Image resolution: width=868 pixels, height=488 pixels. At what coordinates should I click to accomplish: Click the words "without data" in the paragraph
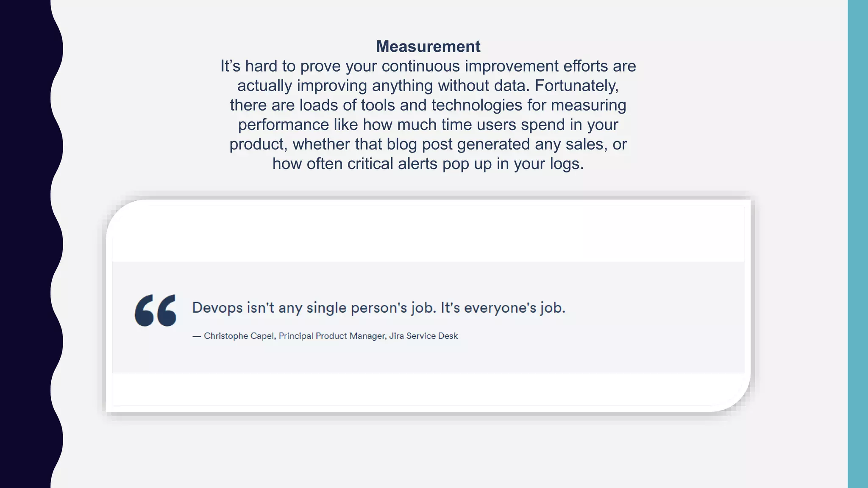click(x=484, y=86)
